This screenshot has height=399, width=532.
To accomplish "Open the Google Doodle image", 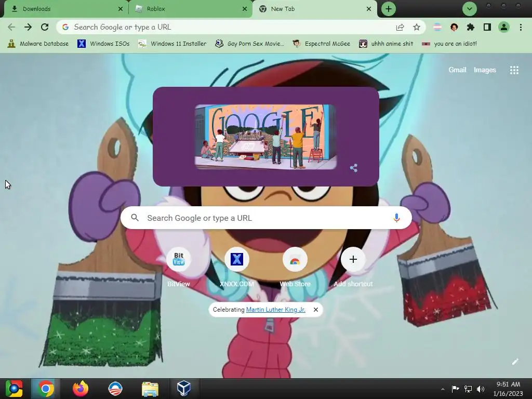I will tap(265, 137).
